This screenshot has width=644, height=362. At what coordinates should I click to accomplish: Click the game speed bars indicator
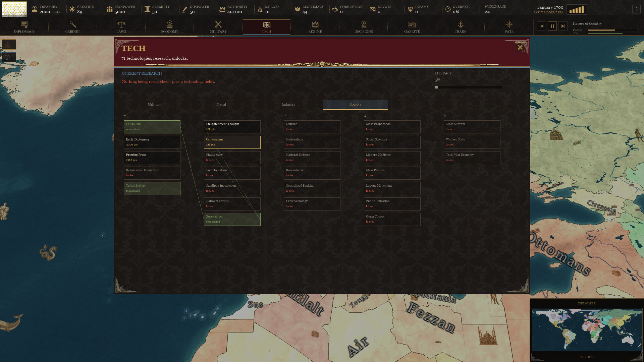[x=577, y=9]
